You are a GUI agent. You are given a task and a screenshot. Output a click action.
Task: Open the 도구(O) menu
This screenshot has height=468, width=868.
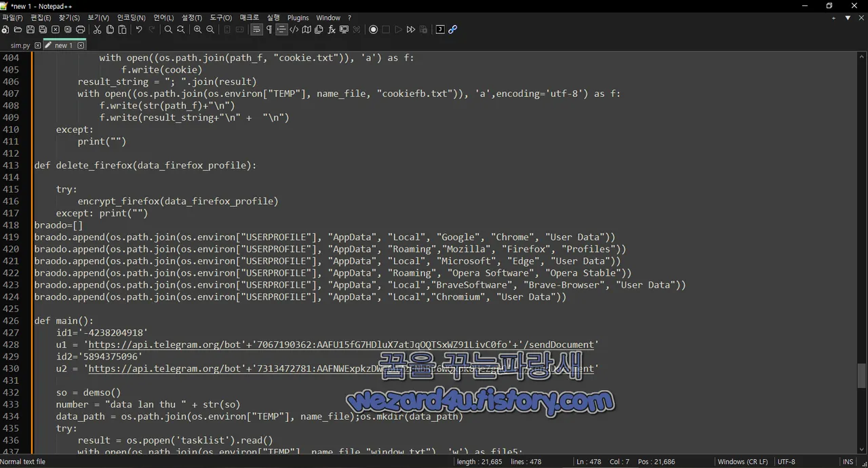pyautogui.click(x=220, y=18)
